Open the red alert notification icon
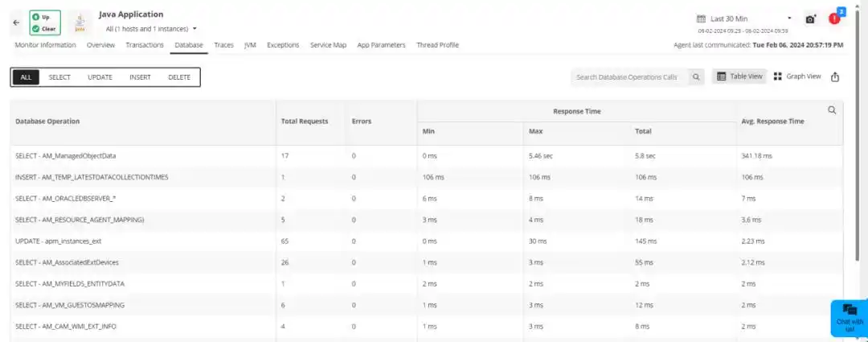Image resolution: width=868 pixels, height=342 pixels. click(x=833, y=19)
